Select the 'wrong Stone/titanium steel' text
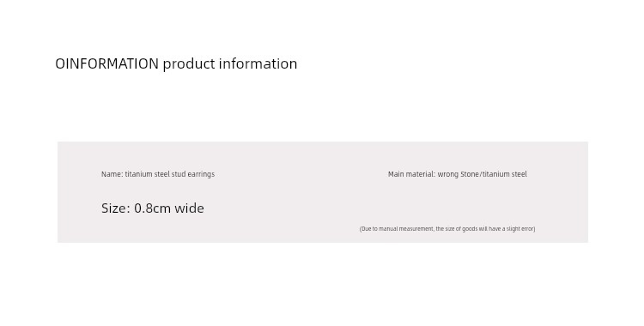This screenshot has height=326, width=644. (483, 174)
